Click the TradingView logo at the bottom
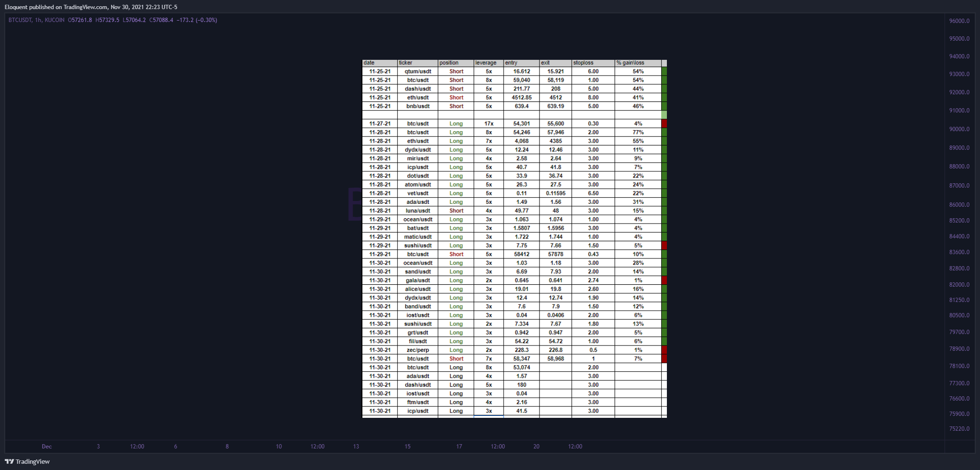This screenshot has height=470, width=980. pos(27,461)
